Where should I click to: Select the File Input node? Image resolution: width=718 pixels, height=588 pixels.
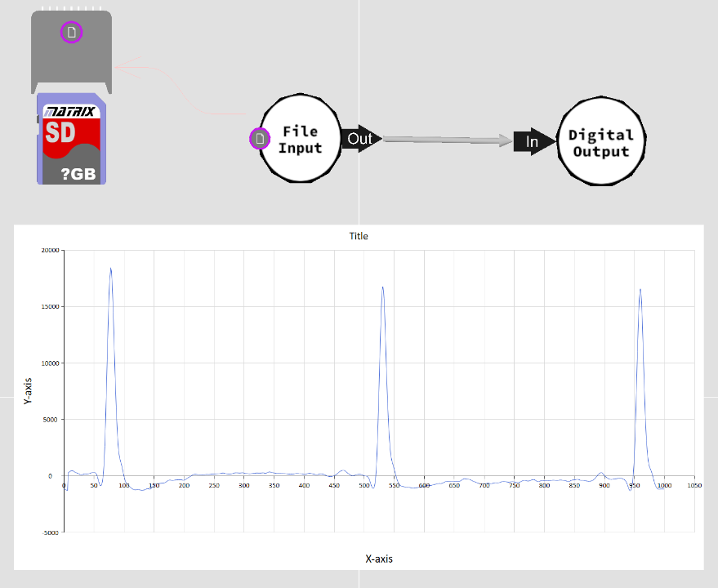click(x=301, y=138)
